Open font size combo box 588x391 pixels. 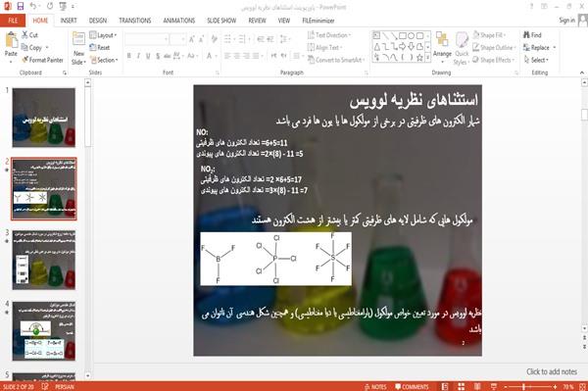pyautogui.click(x=177, y=38)
